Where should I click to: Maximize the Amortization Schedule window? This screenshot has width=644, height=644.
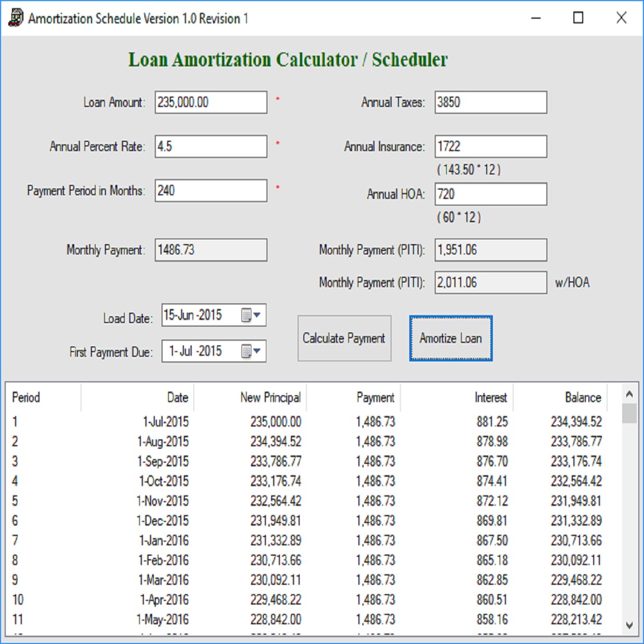click(578, 18)
